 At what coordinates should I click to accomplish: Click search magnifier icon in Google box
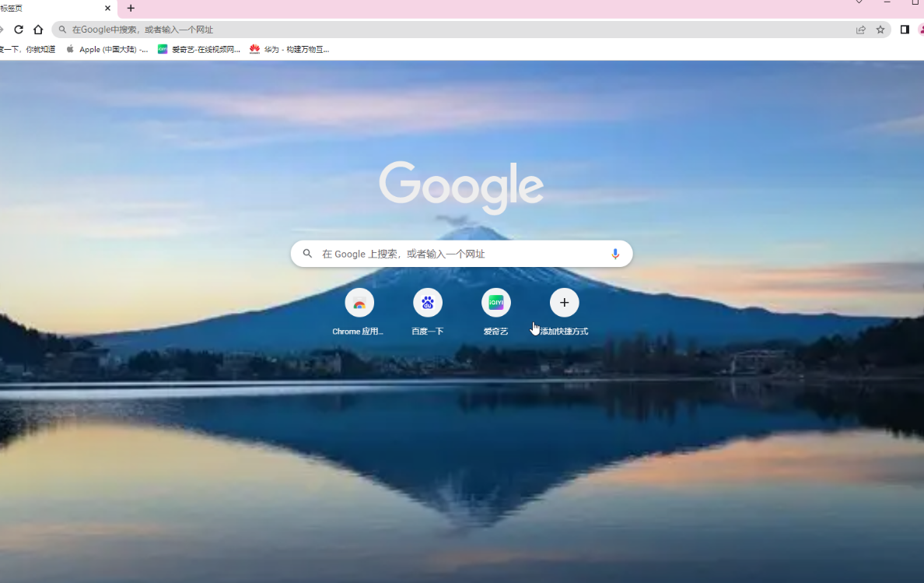point(307,254)
